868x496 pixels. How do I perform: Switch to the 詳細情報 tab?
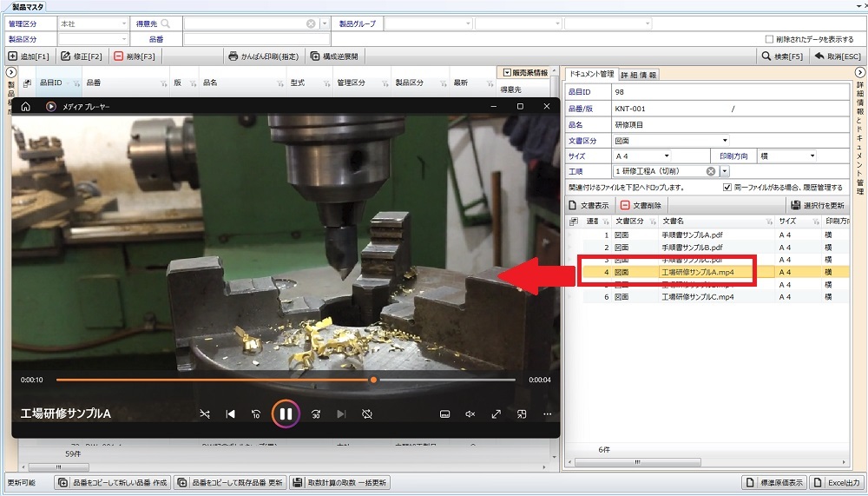pos(638,75)
